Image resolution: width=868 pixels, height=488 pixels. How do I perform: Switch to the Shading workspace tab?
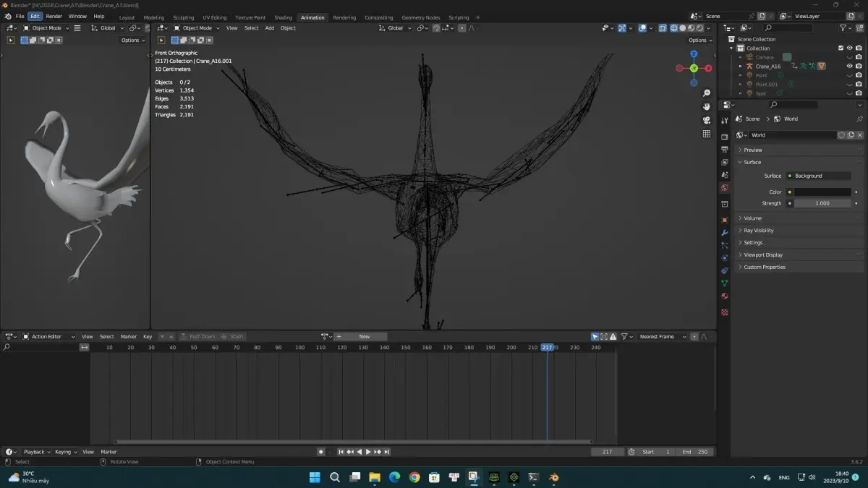coord(283,17)
